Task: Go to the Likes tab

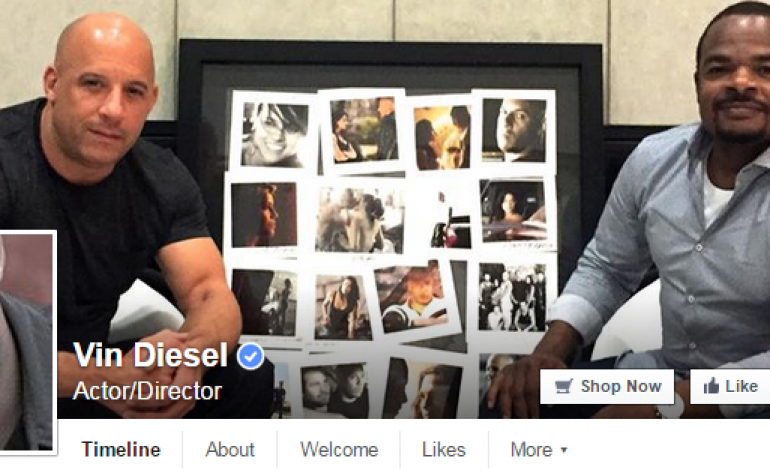Action: pos(444,449)
